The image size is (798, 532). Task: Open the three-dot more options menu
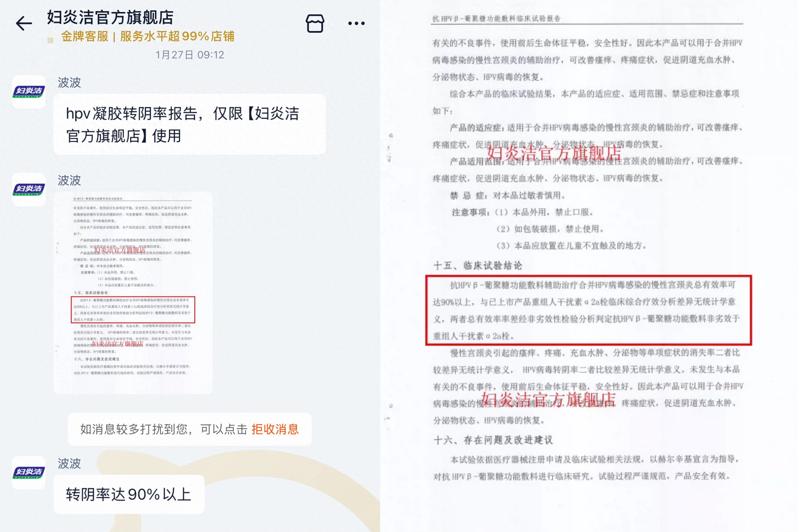pos(356,23)
